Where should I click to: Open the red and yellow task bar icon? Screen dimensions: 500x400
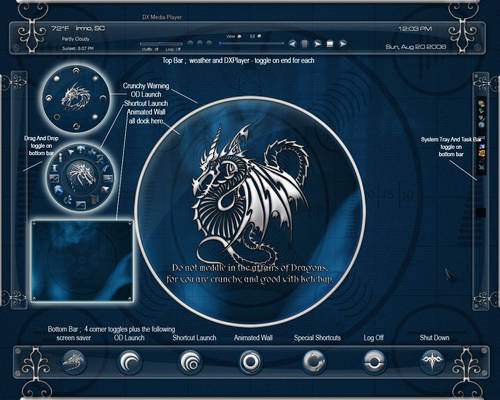pos(482,153)
